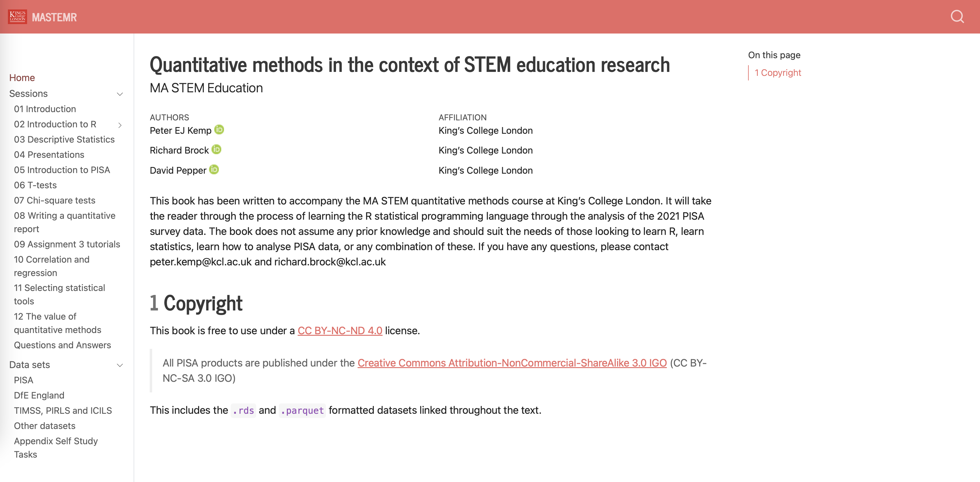Image resolution: width=980 pixels, height=482 pixels.
Task: Open David Pepper's ORCID icon
Action: tap(214, 169)
